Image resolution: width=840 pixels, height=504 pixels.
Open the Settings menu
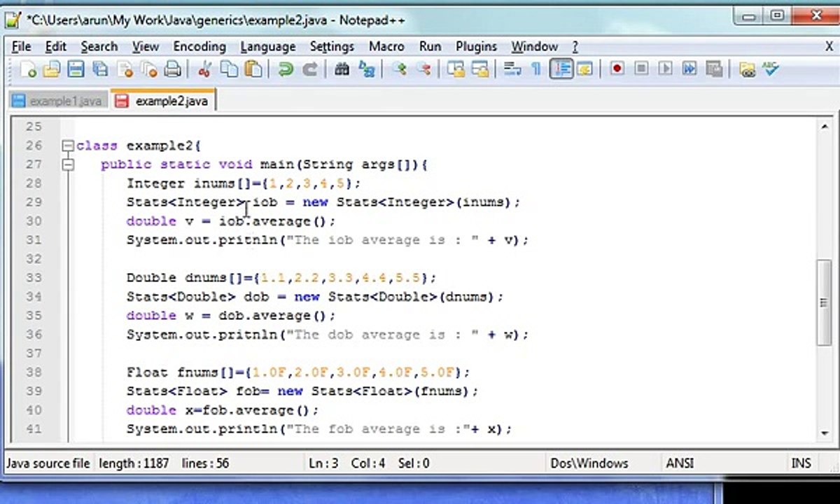(332, 46)
